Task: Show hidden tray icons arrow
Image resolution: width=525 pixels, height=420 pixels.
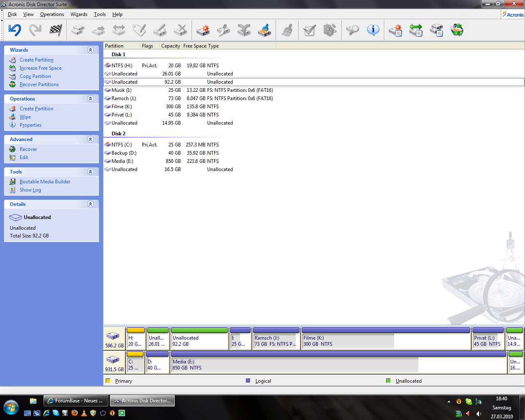Action: tap(449, 402)
